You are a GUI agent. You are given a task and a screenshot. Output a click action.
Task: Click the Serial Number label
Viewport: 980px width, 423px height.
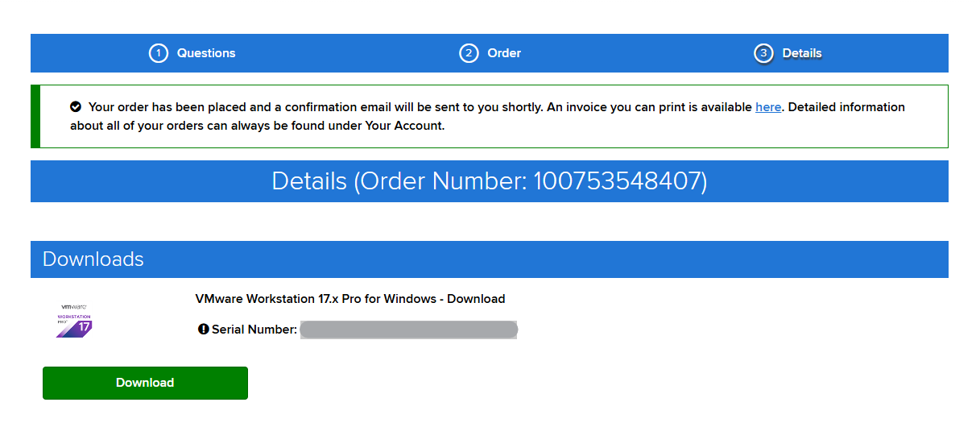(254, 330)
